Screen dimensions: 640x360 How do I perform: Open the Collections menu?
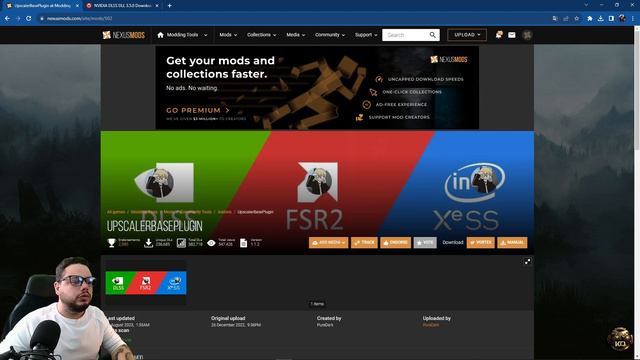[x=261, y=35]
